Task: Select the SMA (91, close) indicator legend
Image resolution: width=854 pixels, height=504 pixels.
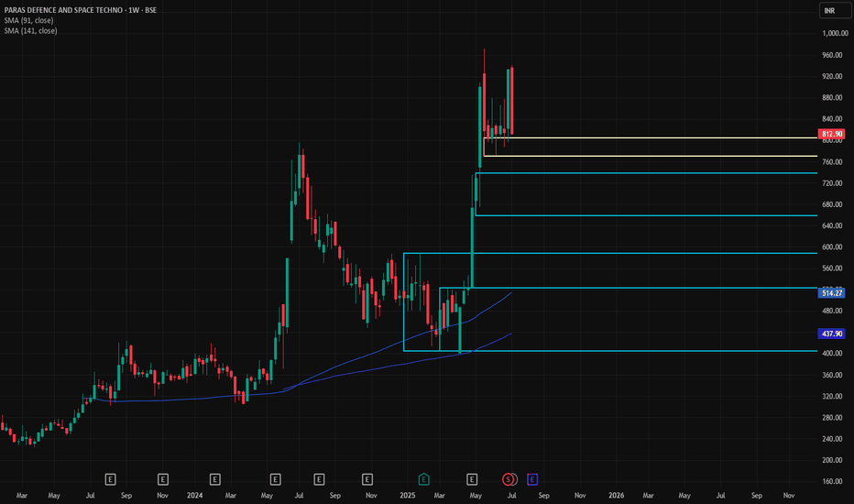Action: point(29,21)
